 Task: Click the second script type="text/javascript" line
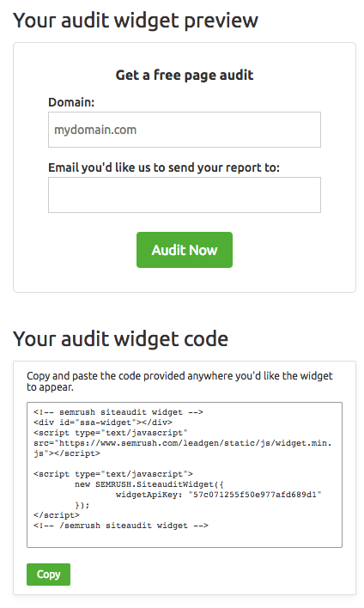pos(113,474)
